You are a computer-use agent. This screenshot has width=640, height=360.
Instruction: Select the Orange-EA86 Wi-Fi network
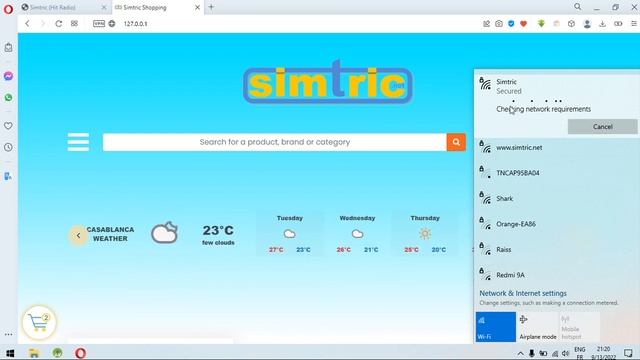[x=557, y=224]
